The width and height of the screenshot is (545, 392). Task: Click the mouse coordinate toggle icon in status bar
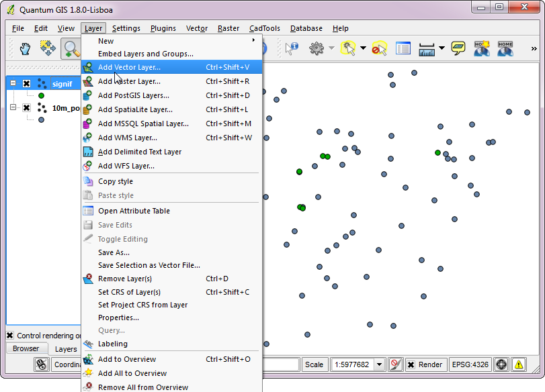[42, 364]
